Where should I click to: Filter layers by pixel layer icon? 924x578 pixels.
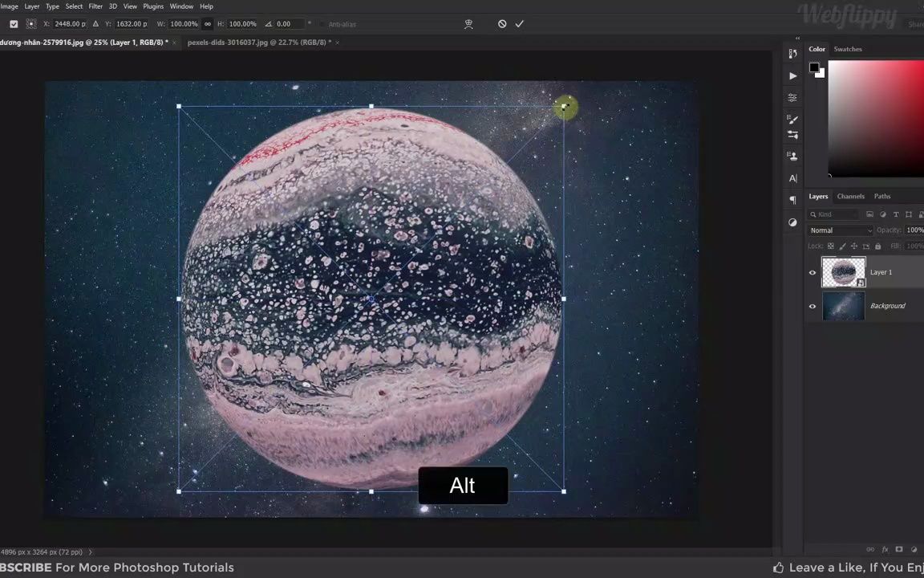[869, 214]
